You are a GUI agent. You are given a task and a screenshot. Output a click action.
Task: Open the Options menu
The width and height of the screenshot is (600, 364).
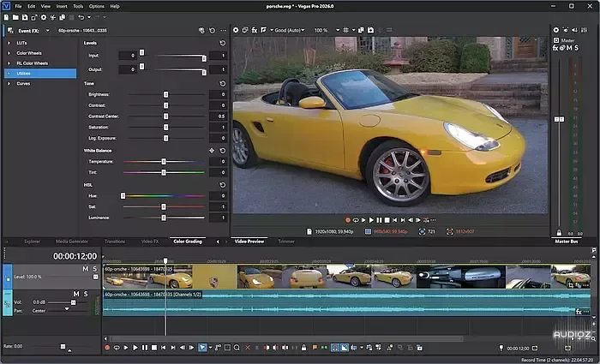point(96,6)
